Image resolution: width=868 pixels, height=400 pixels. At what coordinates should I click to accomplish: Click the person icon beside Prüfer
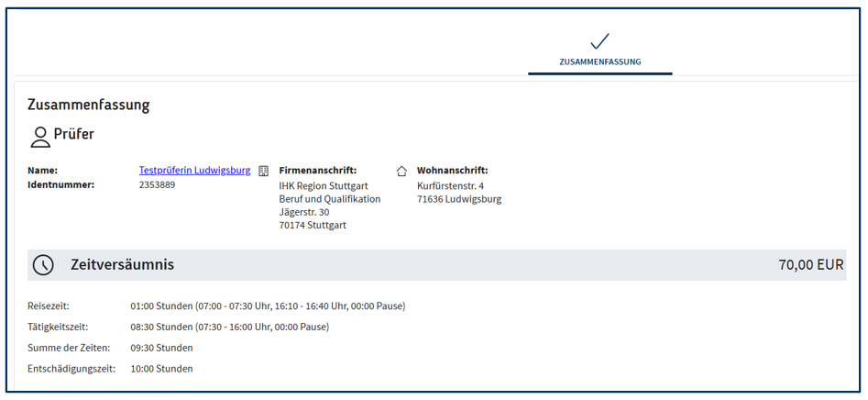(x=39, y=137)
